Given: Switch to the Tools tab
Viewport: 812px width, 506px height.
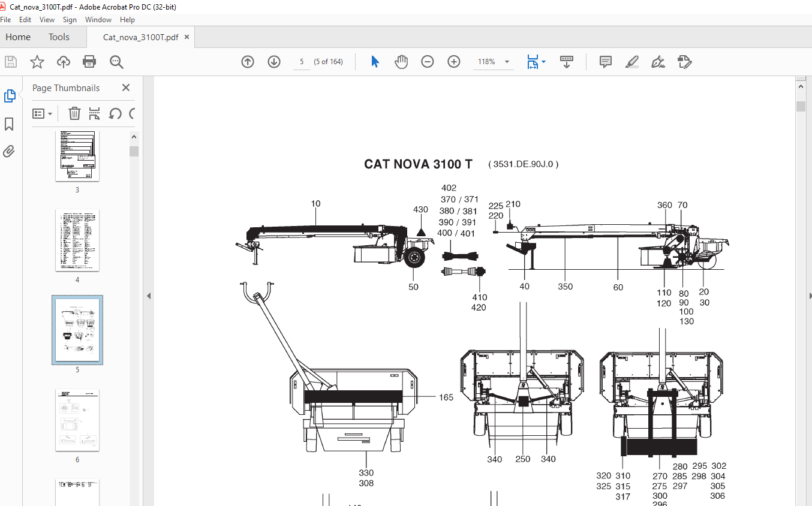Looking at the screenshot, I should point(59,37).
